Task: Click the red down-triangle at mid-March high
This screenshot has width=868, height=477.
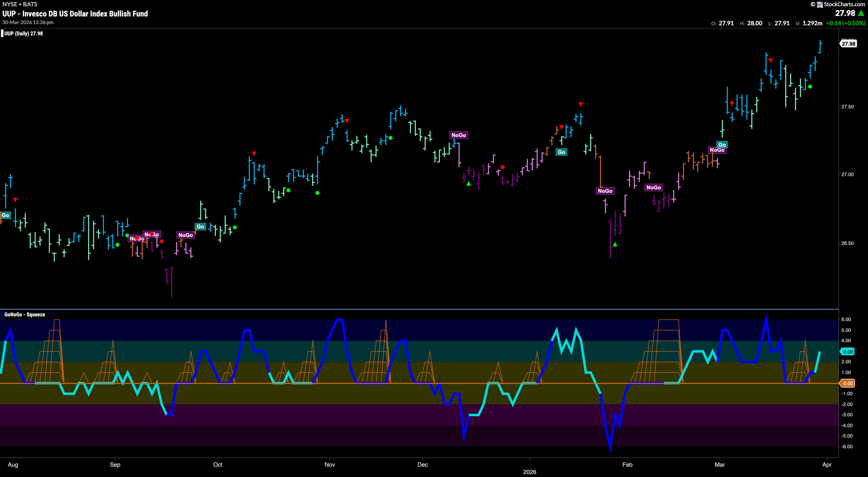Action: [x=771, y=60]
